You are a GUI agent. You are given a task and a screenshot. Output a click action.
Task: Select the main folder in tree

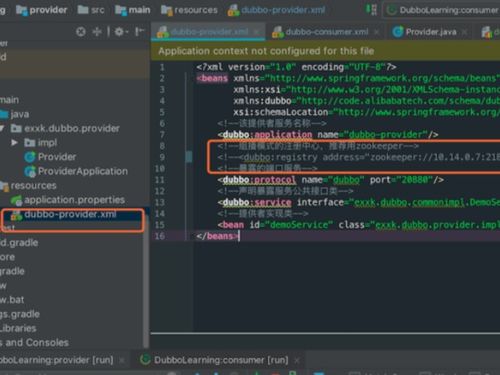[x=9, y=100]
